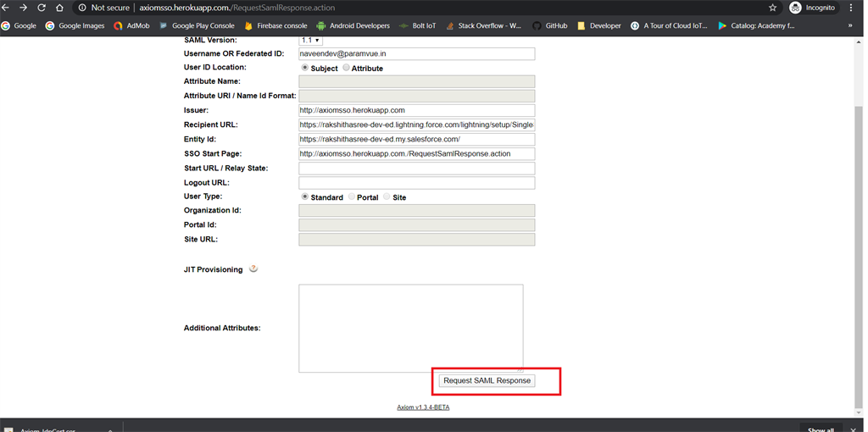
Task: Click the "Additional Attributes:" label
Action: [x=222, y=328]
